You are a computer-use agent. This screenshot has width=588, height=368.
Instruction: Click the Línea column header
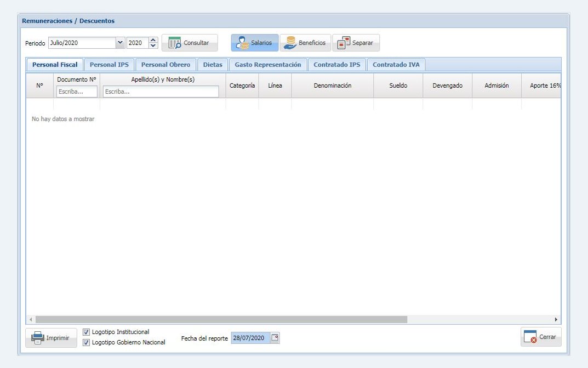coord(275,86)
